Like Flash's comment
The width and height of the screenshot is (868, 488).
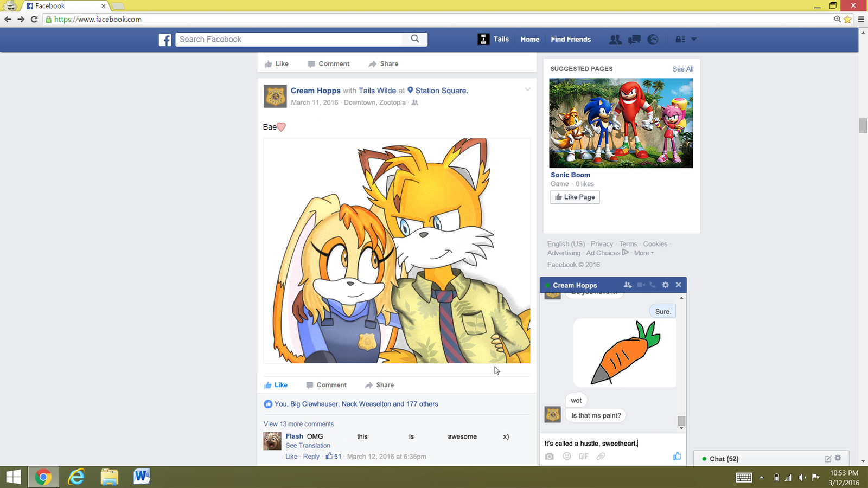click(291, 457)
